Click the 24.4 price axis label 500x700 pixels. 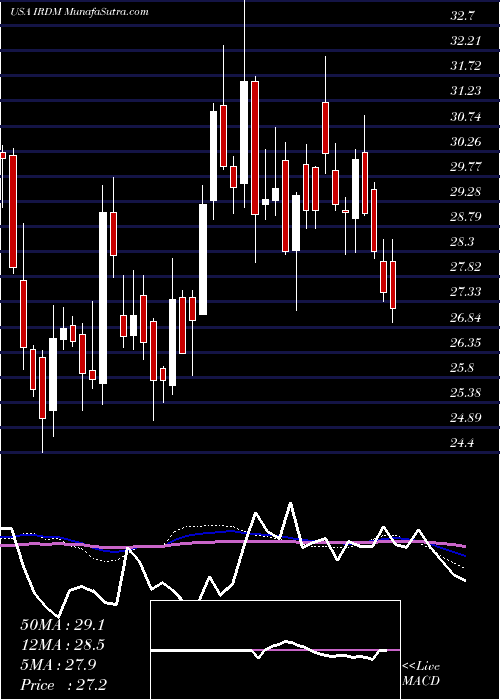click(x=463, y=443)
